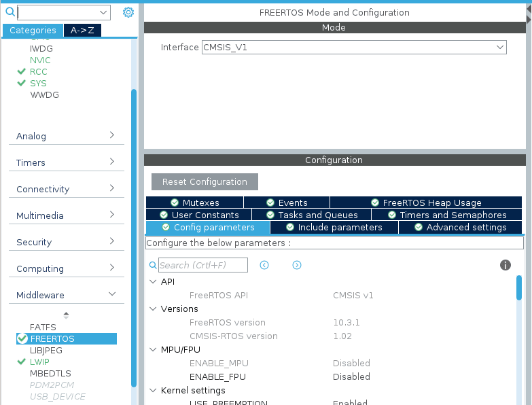This screenshot has width=532, height=405.
Task: Select the SYS peripheral in sidebar
Action: point(38,84)
